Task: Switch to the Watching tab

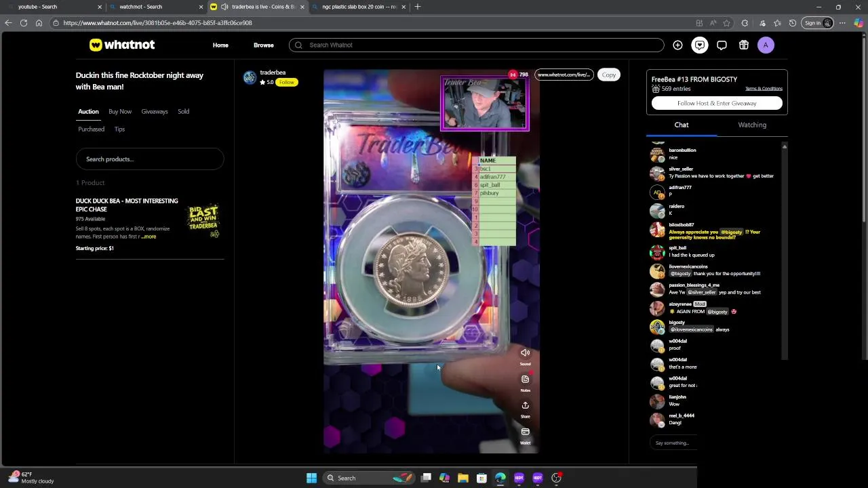Action: 752,125
